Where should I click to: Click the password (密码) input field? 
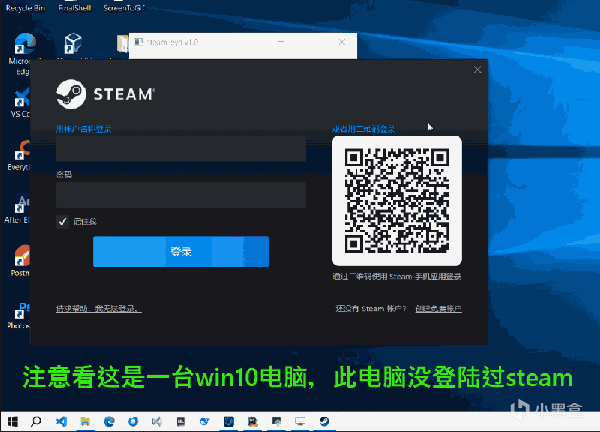pos(181,195)
